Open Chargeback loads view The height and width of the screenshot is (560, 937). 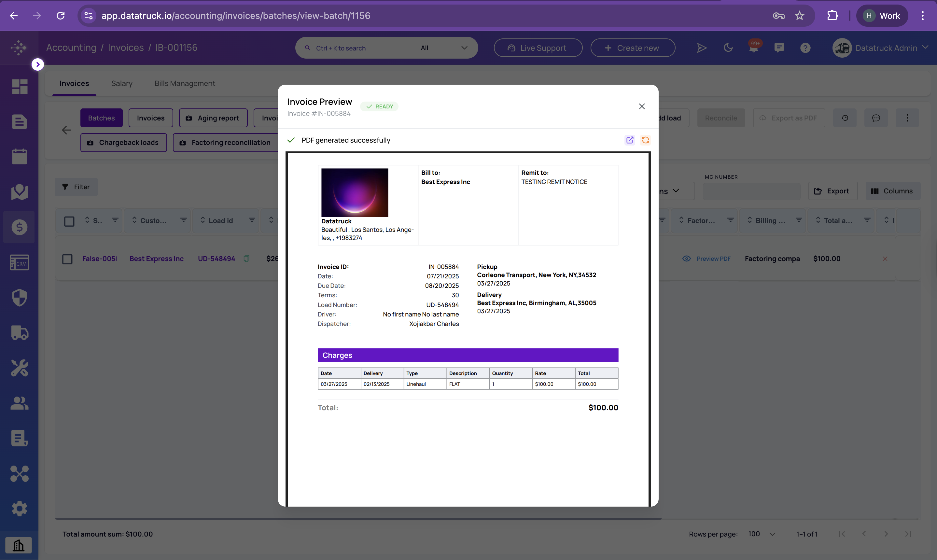[123, 143]
